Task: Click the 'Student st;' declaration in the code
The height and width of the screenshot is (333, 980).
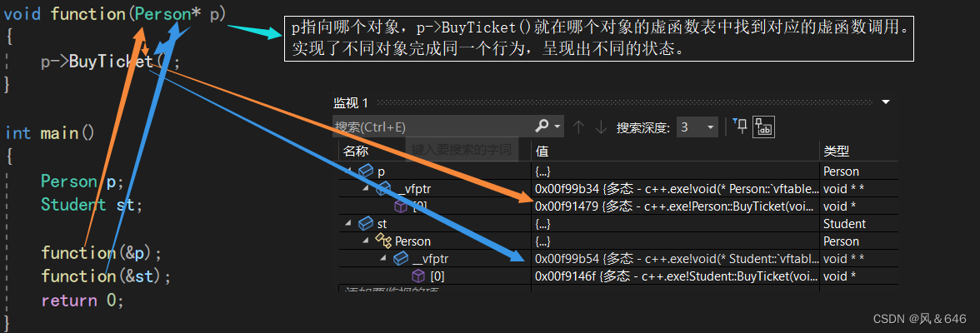Action: (x=92, y=205)
